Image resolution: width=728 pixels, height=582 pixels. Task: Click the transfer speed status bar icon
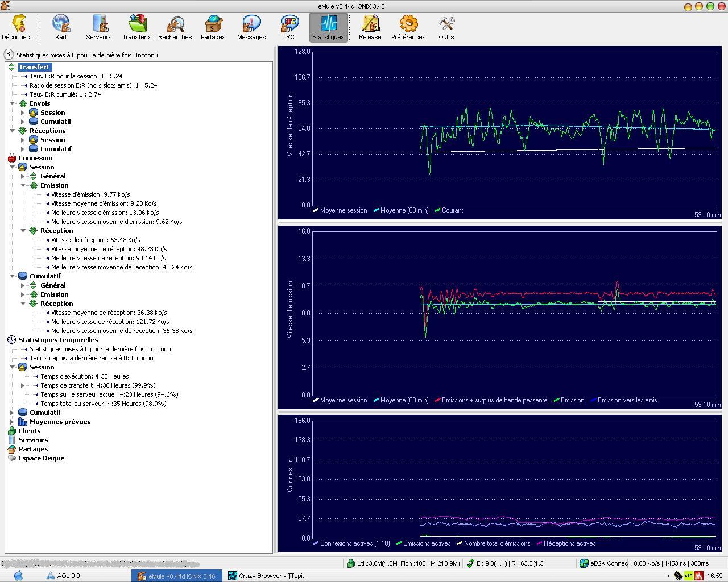pyautogui.click(x=470, y=563)
